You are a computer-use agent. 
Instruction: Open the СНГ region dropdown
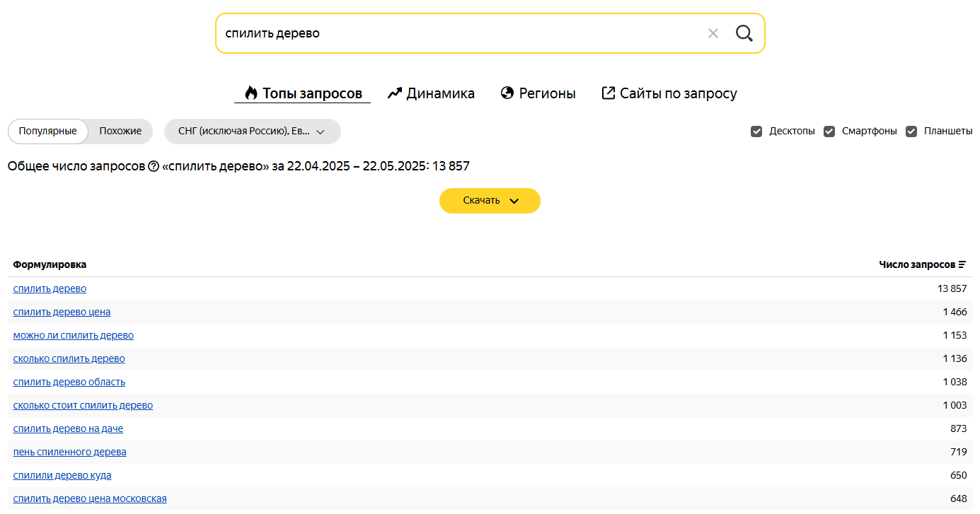point(252,132)
